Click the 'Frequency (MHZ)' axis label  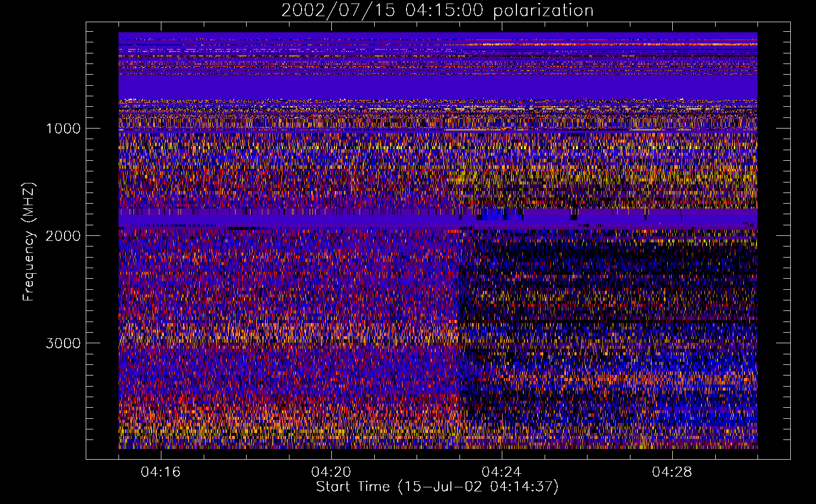[x=29, y=242]
